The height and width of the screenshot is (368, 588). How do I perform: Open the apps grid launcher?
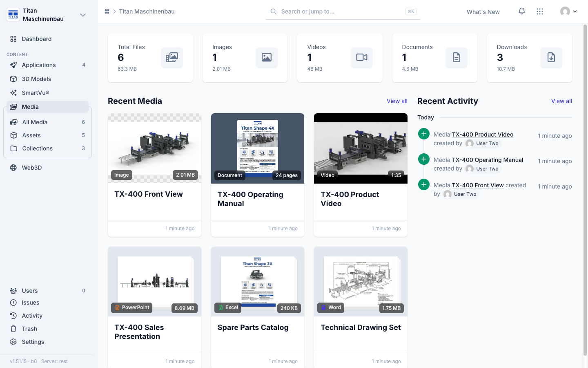(x=540, y=11)
